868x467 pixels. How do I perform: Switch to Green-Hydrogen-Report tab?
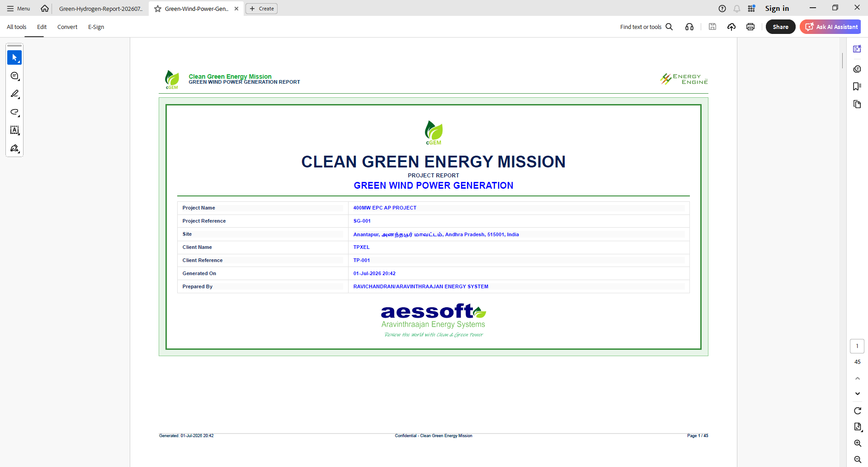coord(101,9)
